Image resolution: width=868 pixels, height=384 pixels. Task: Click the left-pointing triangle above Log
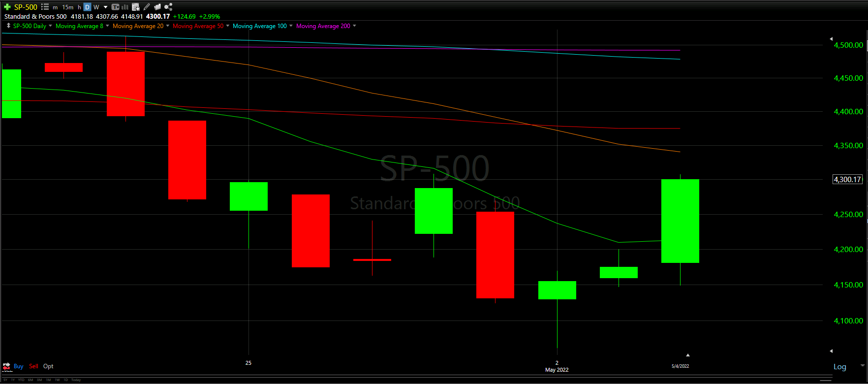[831, 351]
